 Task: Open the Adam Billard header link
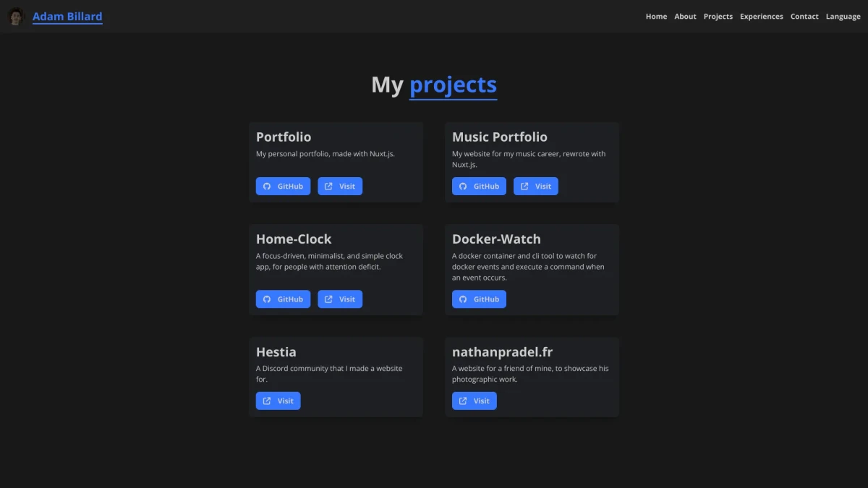tap(67, 16)
